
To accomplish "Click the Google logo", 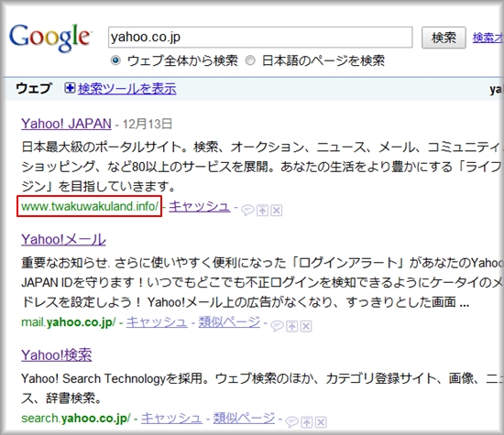I will coord(50,38).
